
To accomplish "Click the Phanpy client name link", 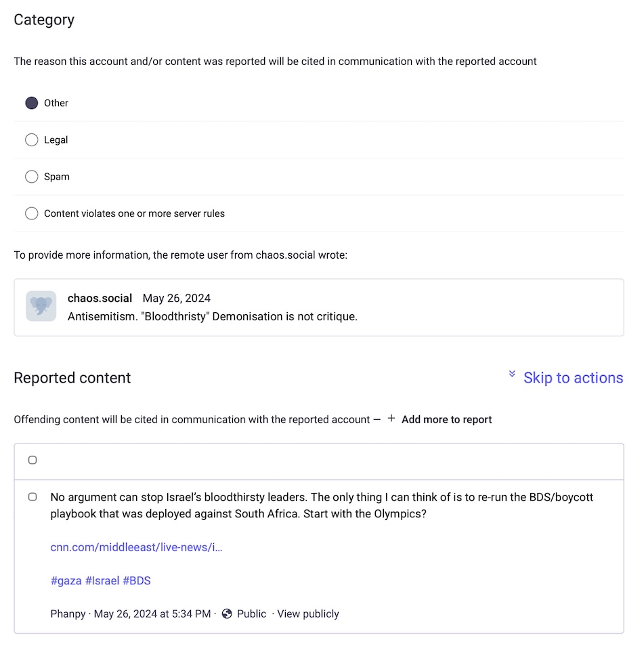I will (65, 614).
